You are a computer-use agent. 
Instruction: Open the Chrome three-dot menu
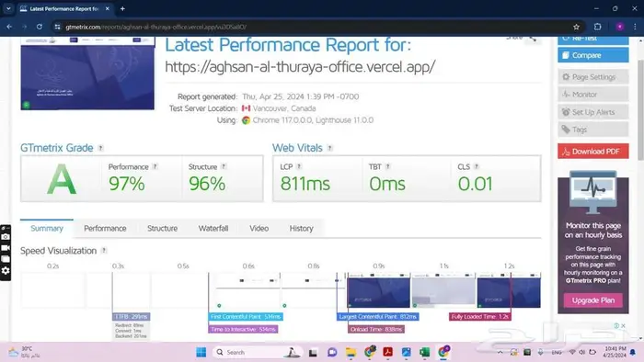tap(635, 27)
